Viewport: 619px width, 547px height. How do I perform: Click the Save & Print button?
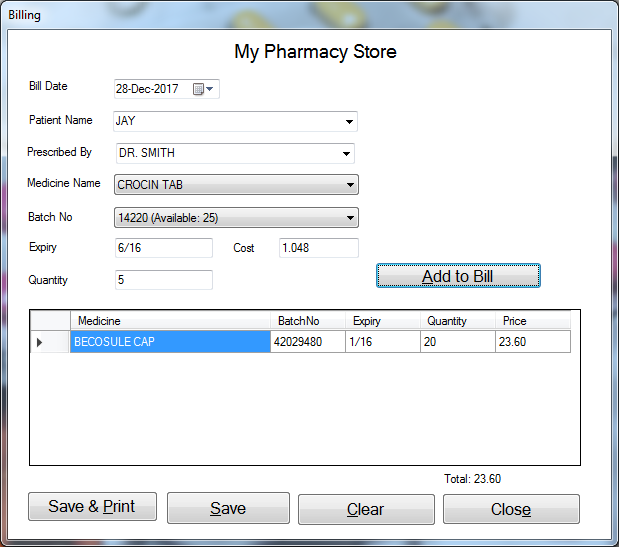[92, 506]
